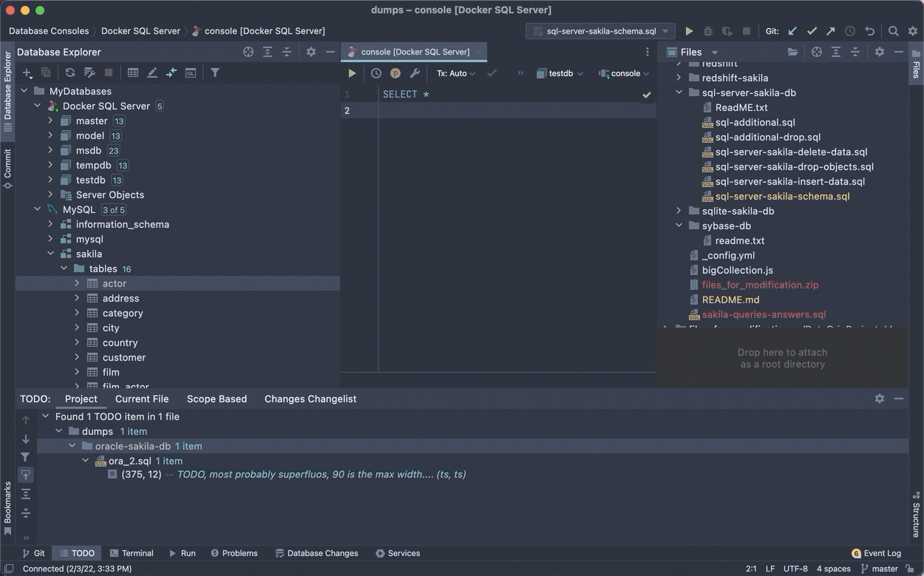924x576 pixels.
Task: Open query history clock icon in editor toolbar
Action: tap(376, 73)
